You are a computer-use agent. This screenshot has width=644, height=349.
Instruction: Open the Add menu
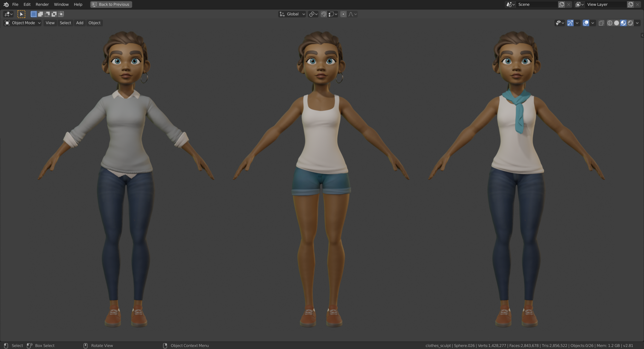point(80,23)
